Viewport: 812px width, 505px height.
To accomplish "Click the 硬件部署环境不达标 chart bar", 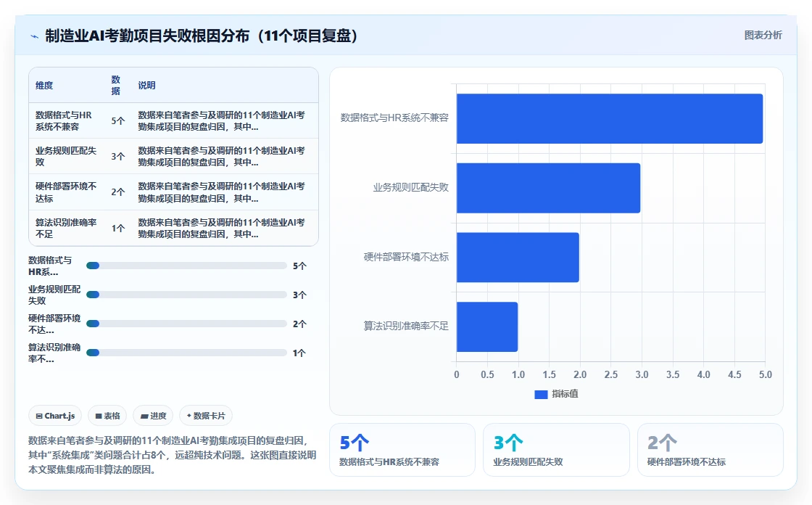I will [x=518, y=258].
